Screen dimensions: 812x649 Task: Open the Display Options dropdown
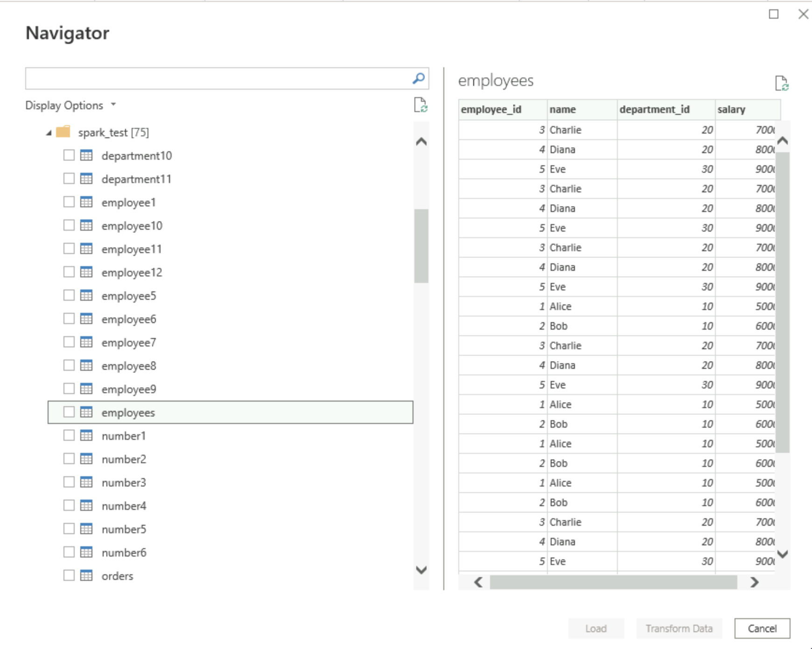70,106
